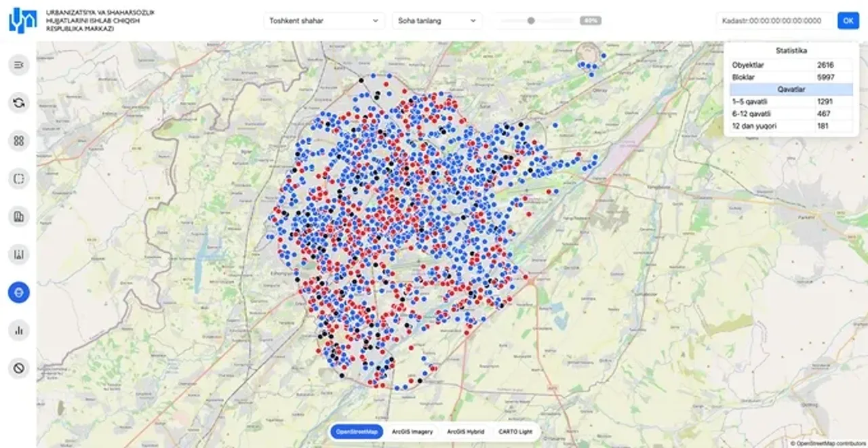Image resolution: width=868 pixels, height=448 pixels.
Task: Open the vertical sliders sidebar icon
Action: (19, 255)
